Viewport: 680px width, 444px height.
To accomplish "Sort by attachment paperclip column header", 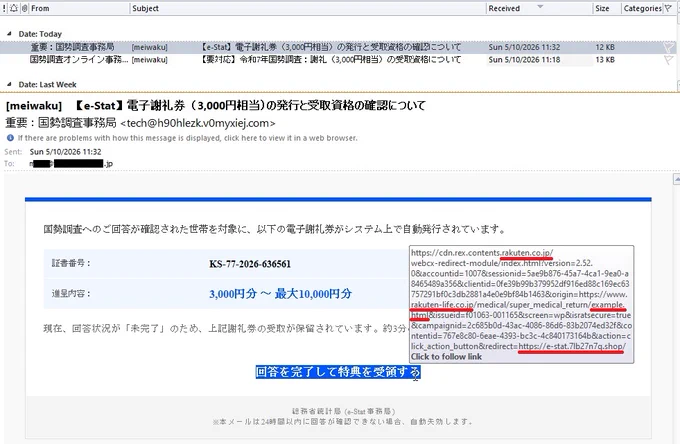I will [24, 8].
